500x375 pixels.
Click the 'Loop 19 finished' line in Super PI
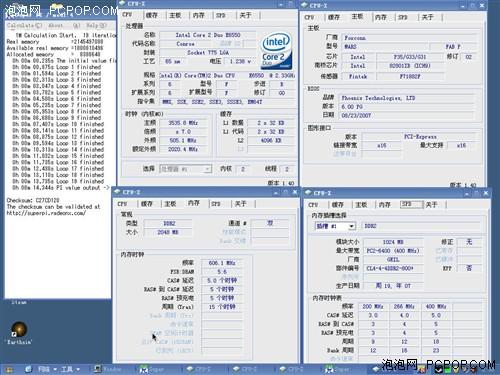58,181
